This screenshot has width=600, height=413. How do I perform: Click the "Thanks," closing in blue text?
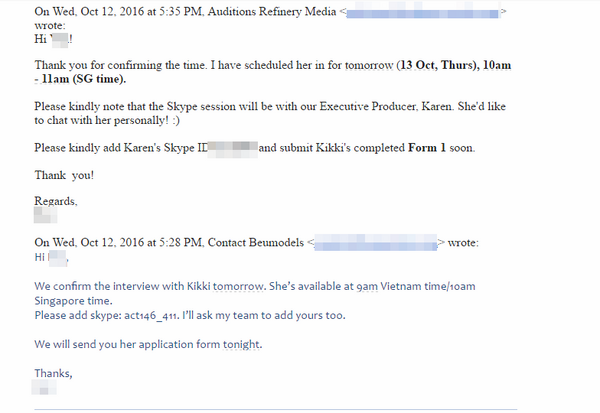[x=54, y=373]
